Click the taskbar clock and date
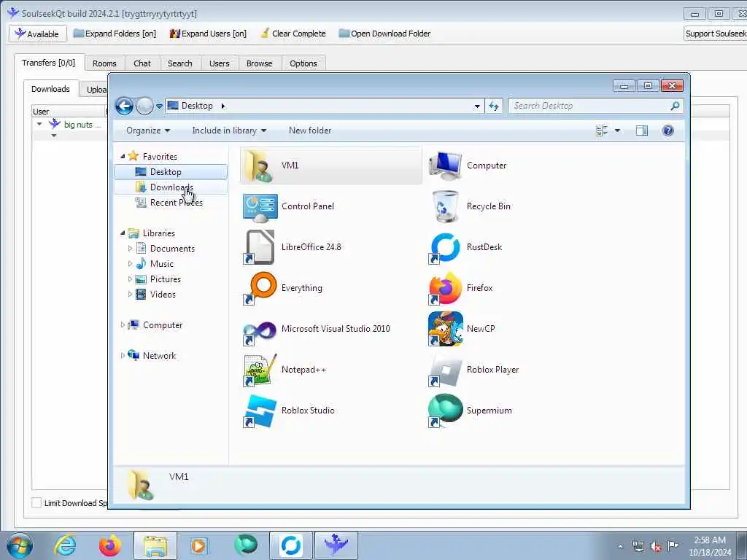Screen dimensions: 747x560 tap(710, 546)
